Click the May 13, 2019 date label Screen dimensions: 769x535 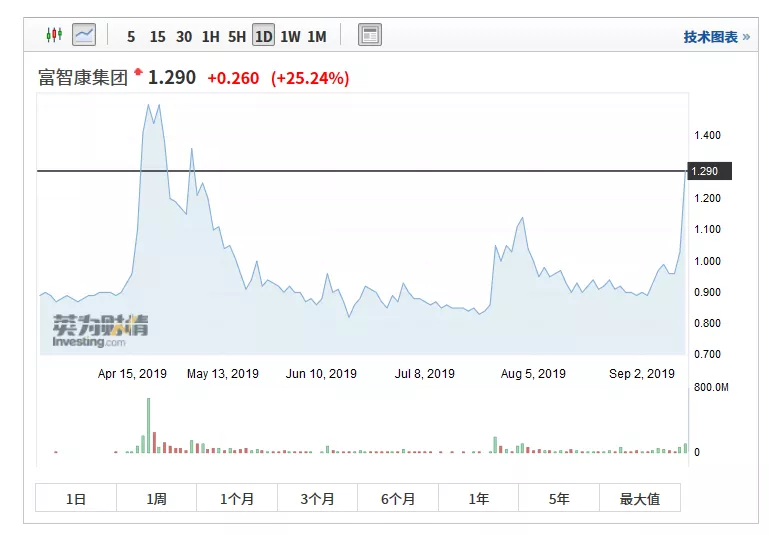pos(223,374)
